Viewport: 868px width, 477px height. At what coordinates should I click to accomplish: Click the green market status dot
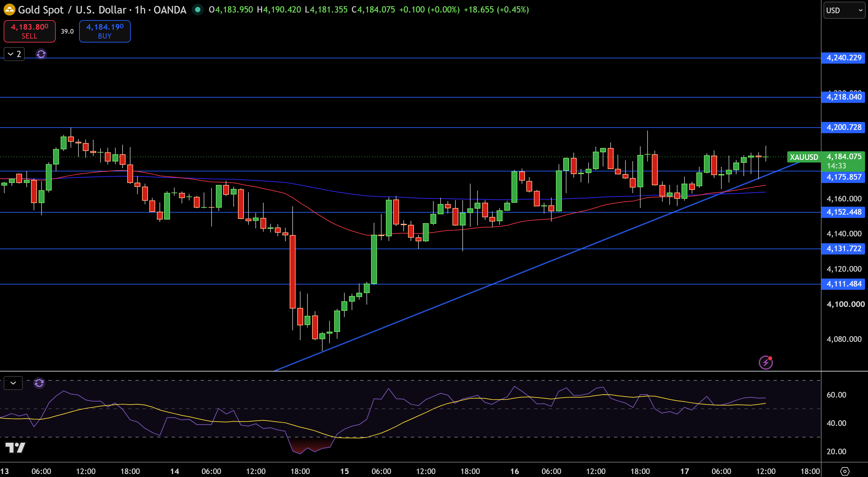[198, 10]
